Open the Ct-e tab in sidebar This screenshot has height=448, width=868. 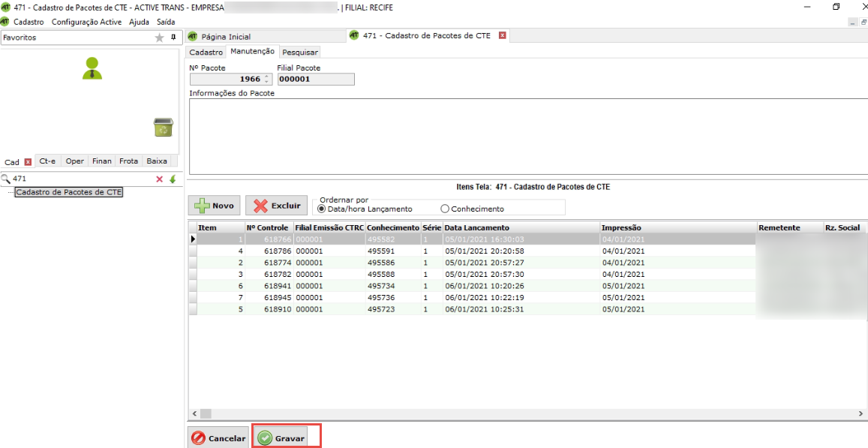coord(48,161)
